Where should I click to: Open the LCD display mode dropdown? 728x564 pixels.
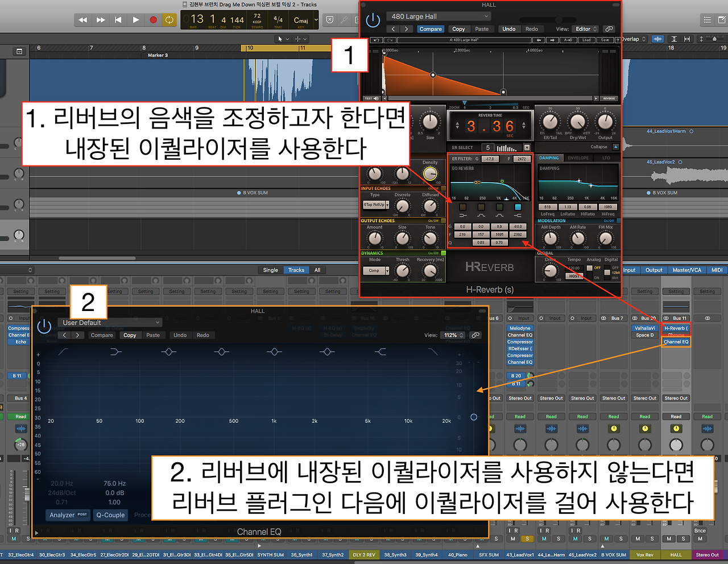(x=316, y=20)
